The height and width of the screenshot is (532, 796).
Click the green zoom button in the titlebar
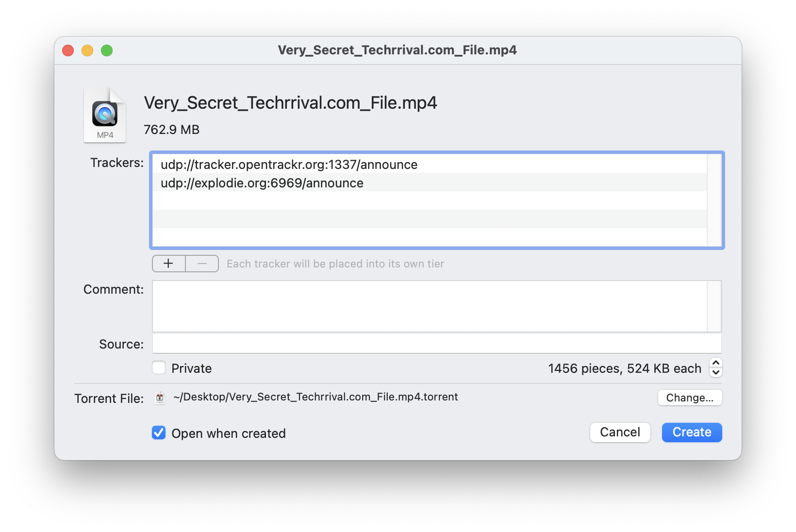(107, 50)
